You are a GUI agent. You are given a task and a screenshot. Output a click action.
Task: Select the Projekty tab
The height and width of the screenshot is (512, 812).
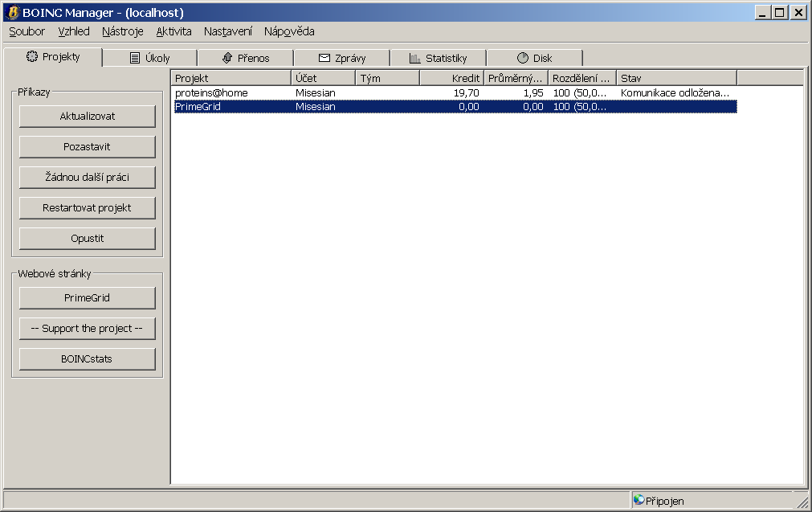[53, 56]
